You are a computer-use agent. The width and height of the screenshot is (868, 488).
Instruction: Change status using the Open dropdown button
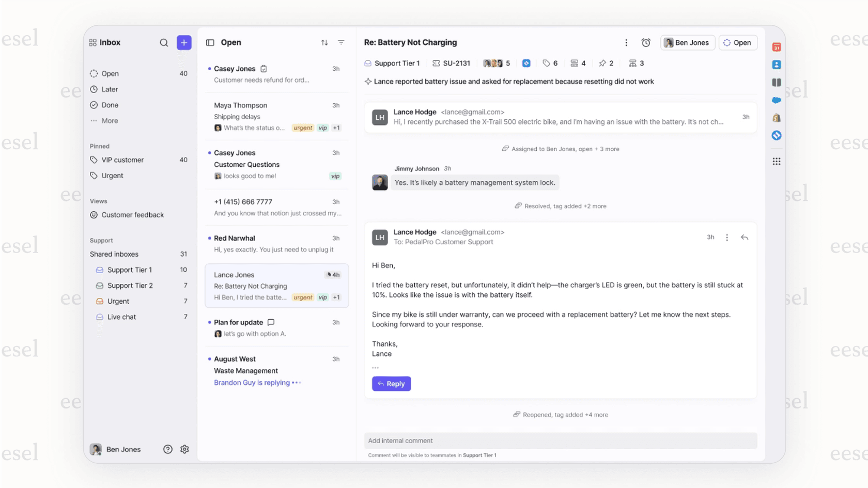point(738,42)
